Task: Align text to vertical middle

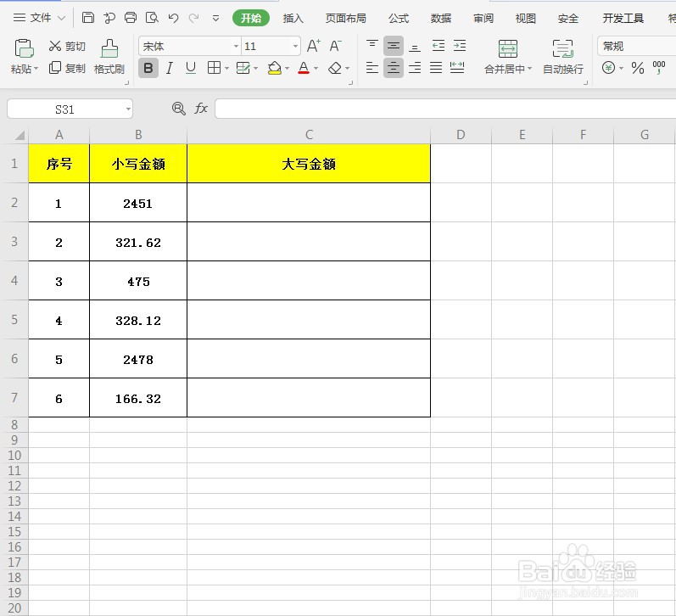Action: click(394, 45)
